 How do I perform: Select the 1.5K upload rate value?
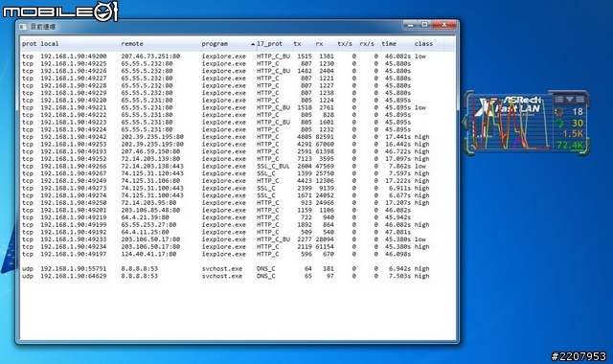tap(573, 134)
